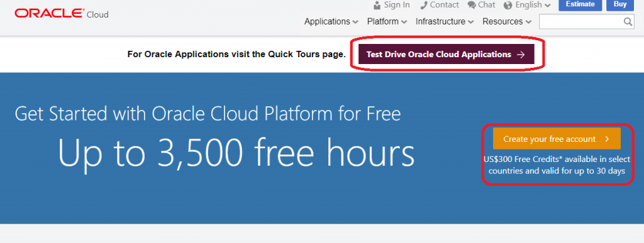Click chevron on Create free account button
Viewport: 644px width, 243px height.
[x=607, y=139]
